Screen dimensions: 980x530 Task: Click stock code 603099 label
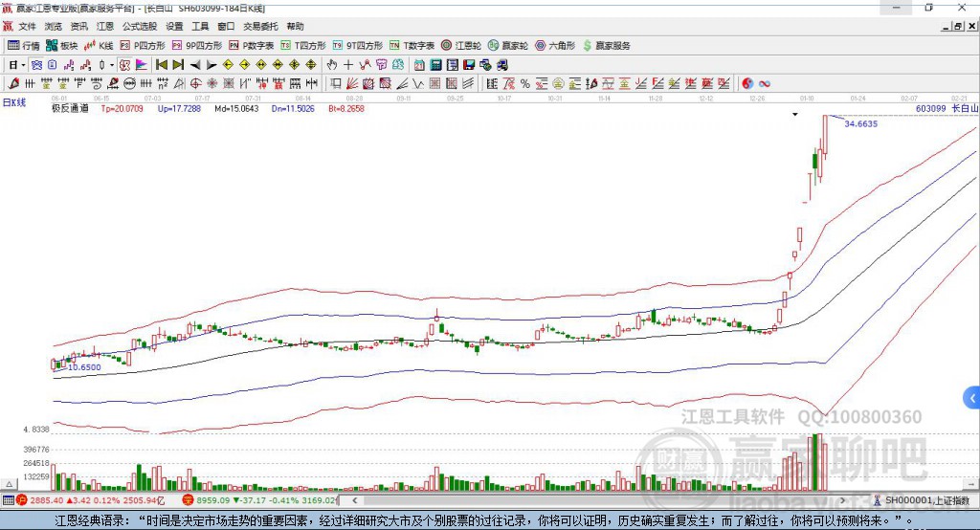930,108
